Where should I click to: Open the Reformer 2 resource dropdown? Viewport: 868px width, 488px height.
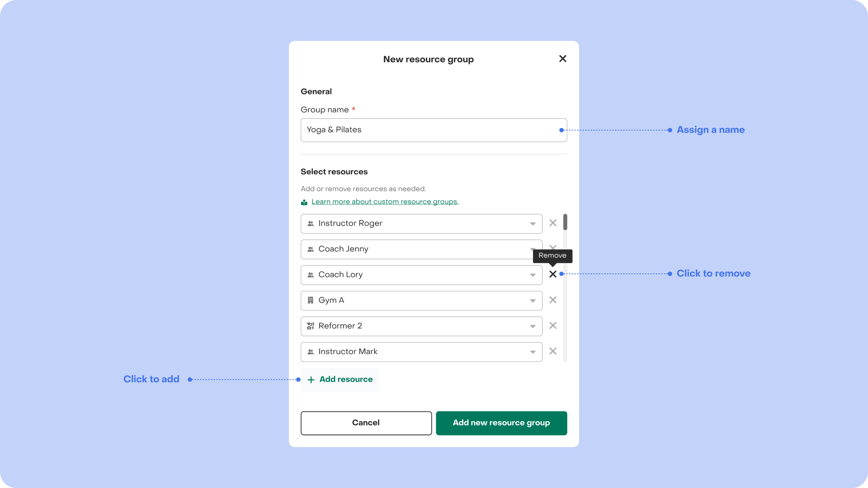(533, 327)
